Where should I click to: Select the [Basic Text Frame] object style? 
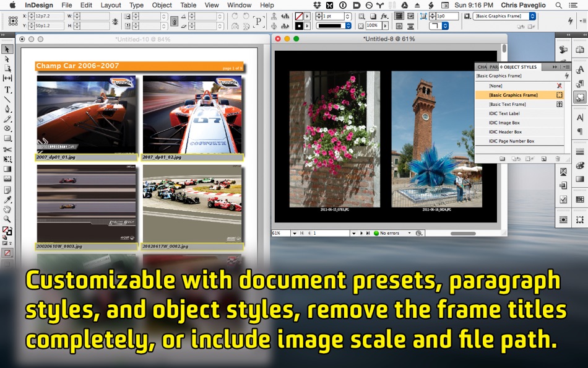pos(520,105)
